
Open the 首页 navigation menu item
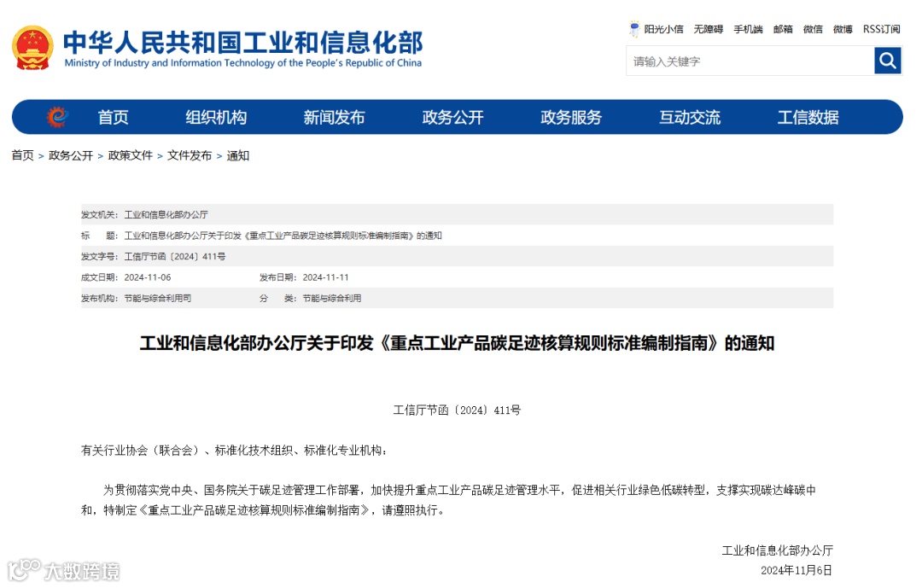pyautogui.click(x=113, y=118)
